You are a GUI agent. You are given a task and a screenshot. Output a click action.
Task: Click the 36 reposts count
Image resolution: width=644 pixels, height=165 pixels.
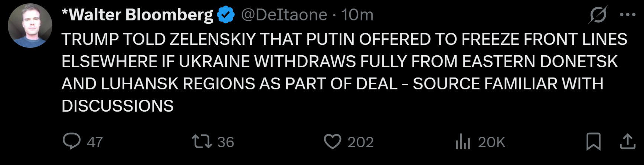(x=226, y=142)
